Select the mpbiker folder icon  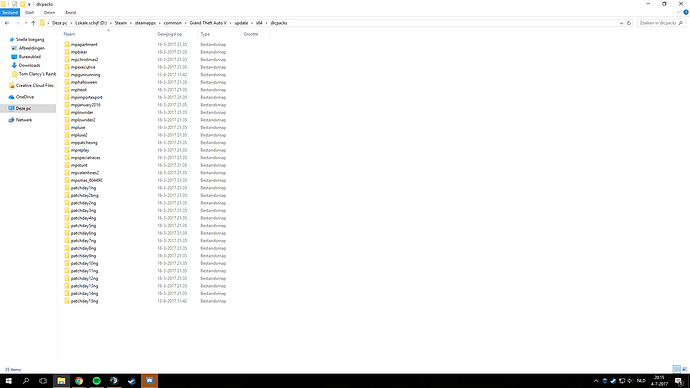coord(66,52)
